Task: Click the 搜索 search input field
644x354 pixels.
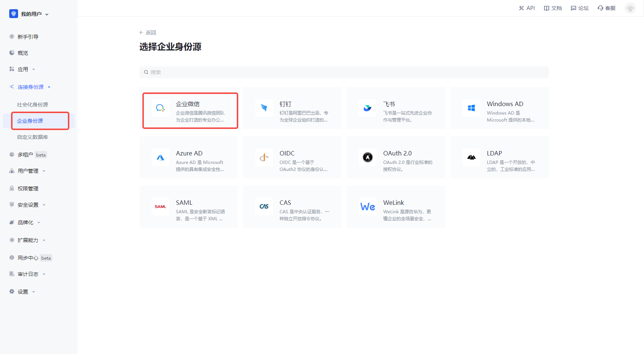Action: pyautogui.click(x=344, y=72)
